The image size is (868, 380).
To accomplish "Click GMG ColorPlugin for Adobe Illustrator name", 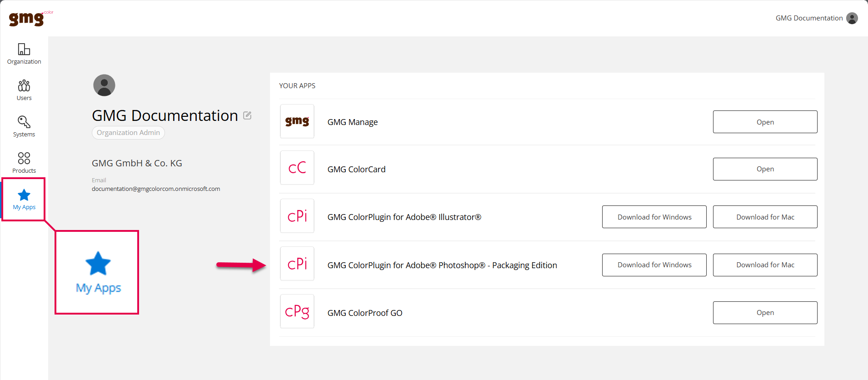I will point(404,217).
